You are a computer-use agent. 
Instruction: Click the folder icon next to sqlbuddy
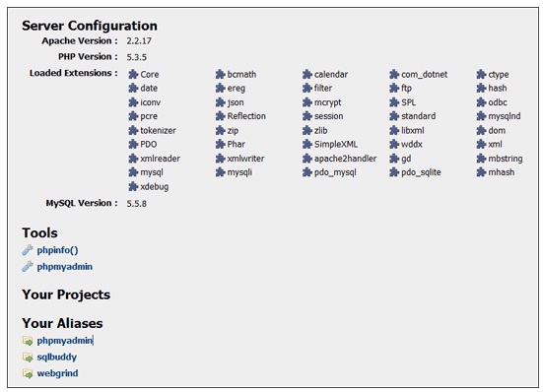coord(28,357)
